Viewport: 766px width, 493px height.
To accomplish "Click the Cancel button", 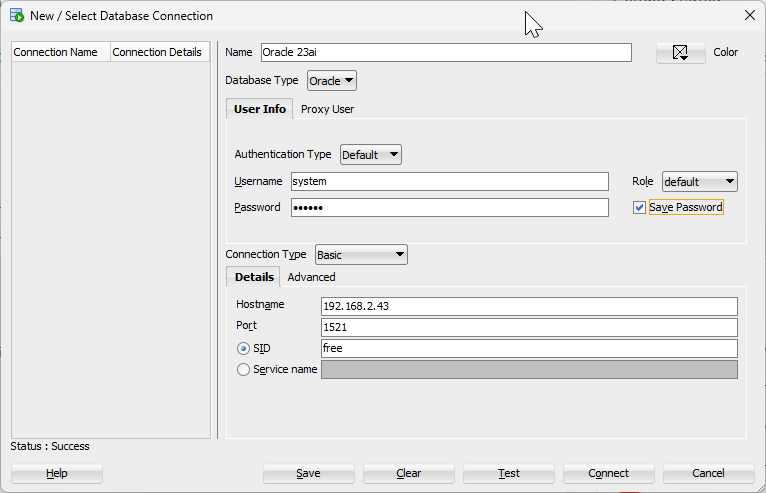I will coord(708,473).
